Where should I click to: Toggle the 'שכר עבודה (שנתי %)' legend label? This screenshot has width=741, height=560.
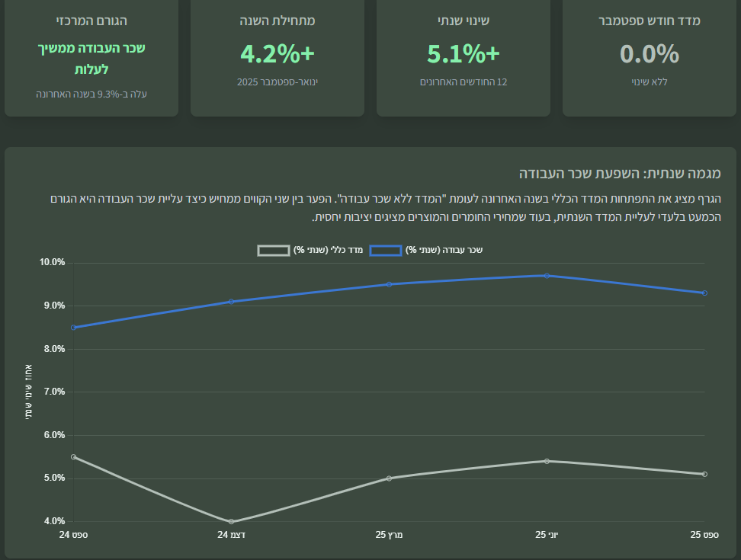pyautogui.click(x=445, y=250)
